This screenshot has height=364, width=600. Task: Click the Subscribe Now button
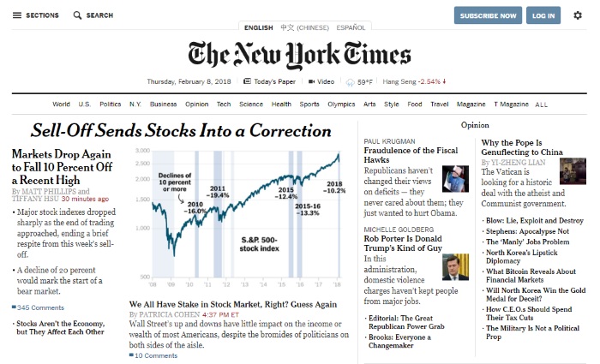(x=488, y=15)
